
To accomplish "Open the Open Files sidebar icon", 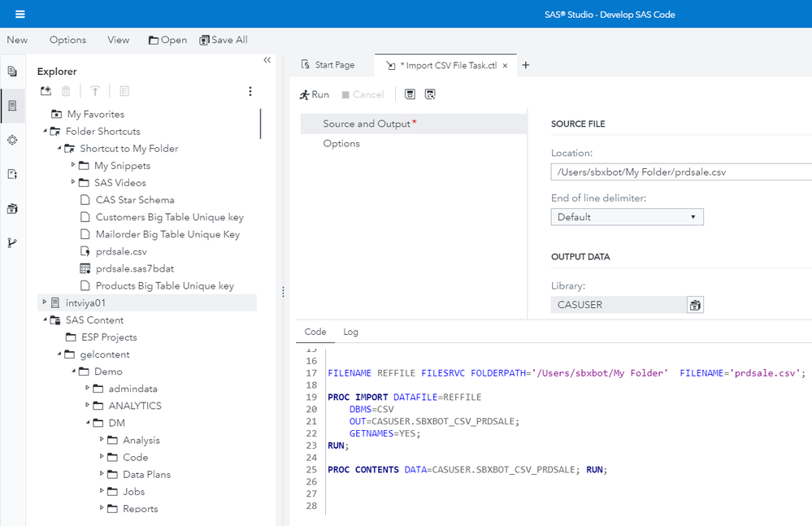I will (12, 71).
